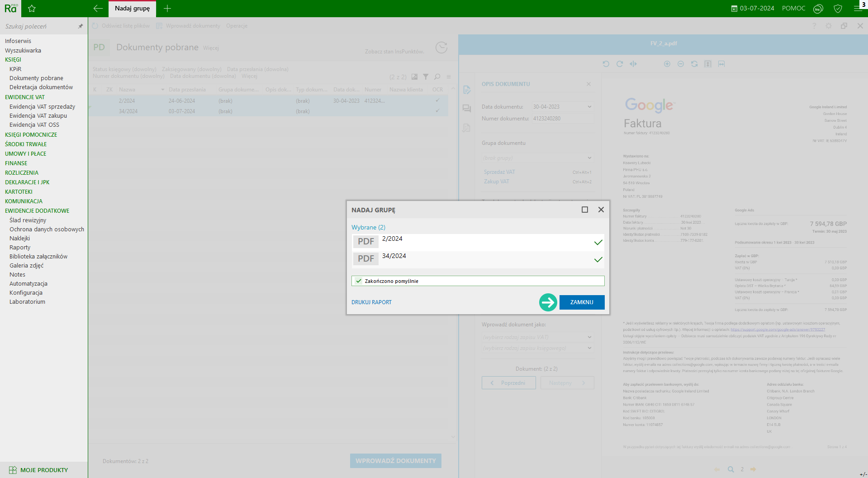Click Odśwież listę plików toolbar item

121,26
